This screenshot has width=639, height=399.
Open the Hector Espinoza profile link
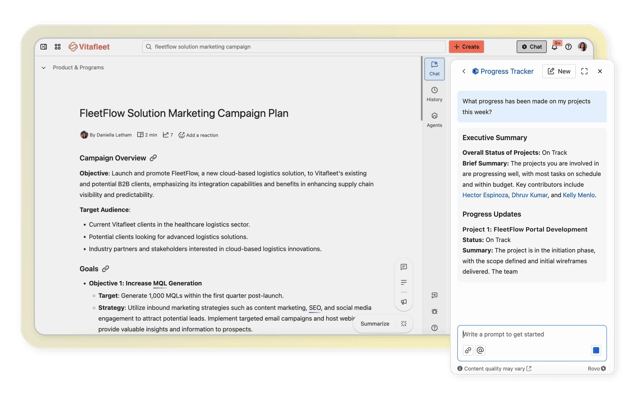485,195
